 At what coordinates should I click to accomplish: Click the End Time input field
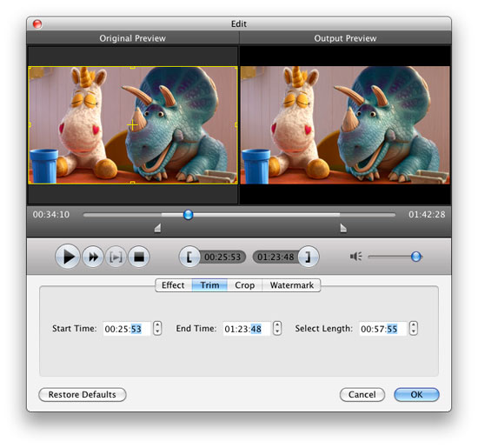tap(246, 329)
